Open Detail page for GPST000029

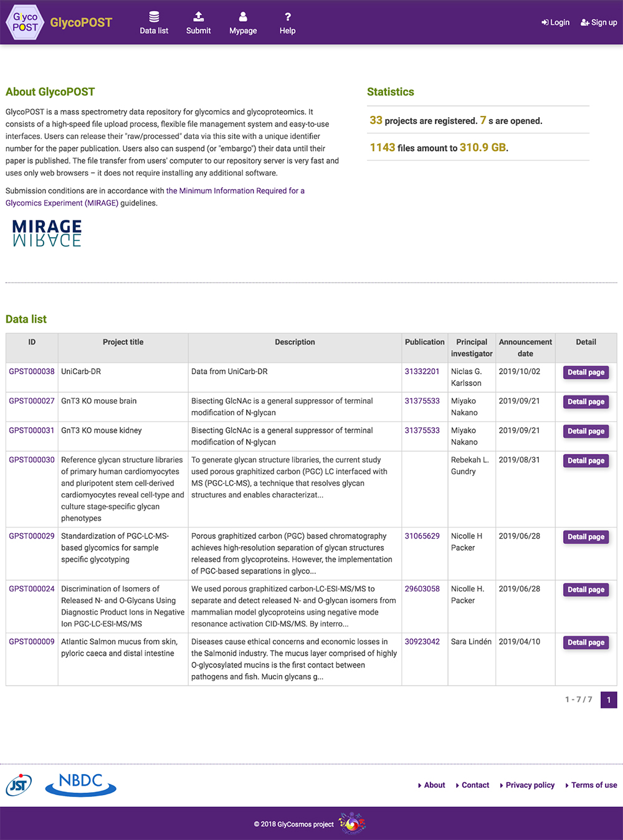pos(586,537)
